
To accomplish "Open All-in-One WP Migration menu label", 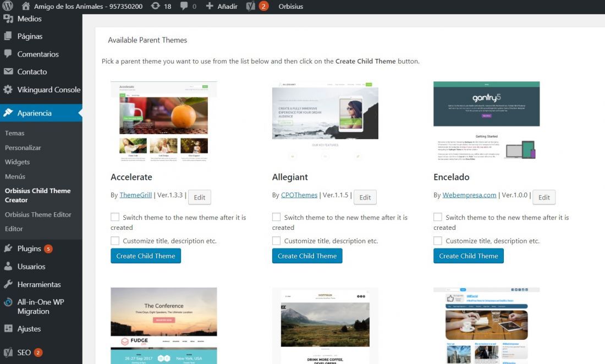I will 41,307.
